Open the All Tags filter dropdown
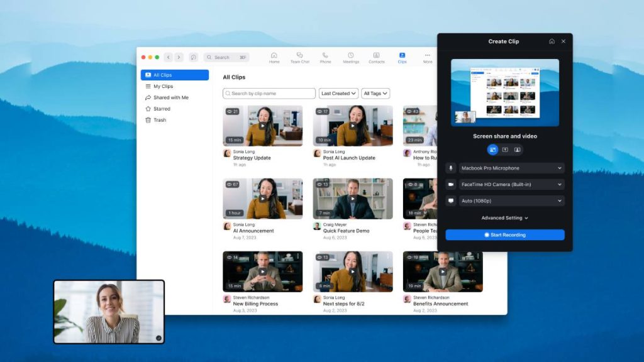Image resolution: width=644 pixels, height=362 pixels. [375, 94]
